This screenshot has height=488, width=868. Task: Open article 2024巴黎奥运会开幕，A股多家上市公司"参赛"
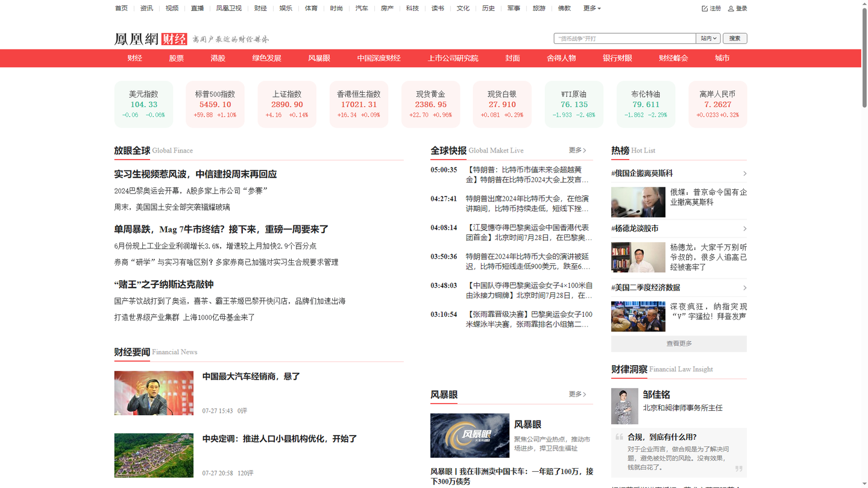pyautogui.click(x=191, y=191)
